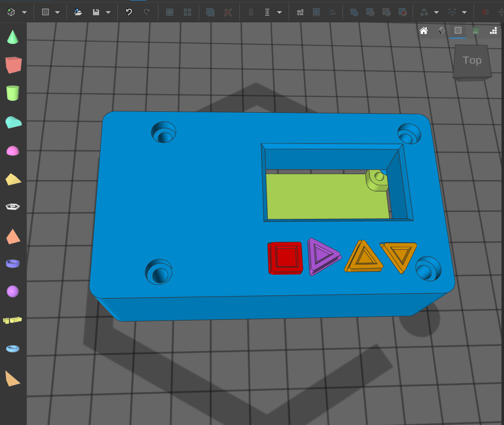Add the yellow 3D text object
Viewport: 504px width, 425px height.
13,320
